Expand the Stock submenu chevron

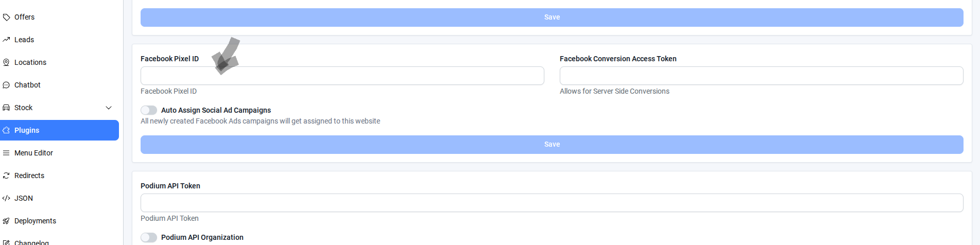[x=109, y=108]
